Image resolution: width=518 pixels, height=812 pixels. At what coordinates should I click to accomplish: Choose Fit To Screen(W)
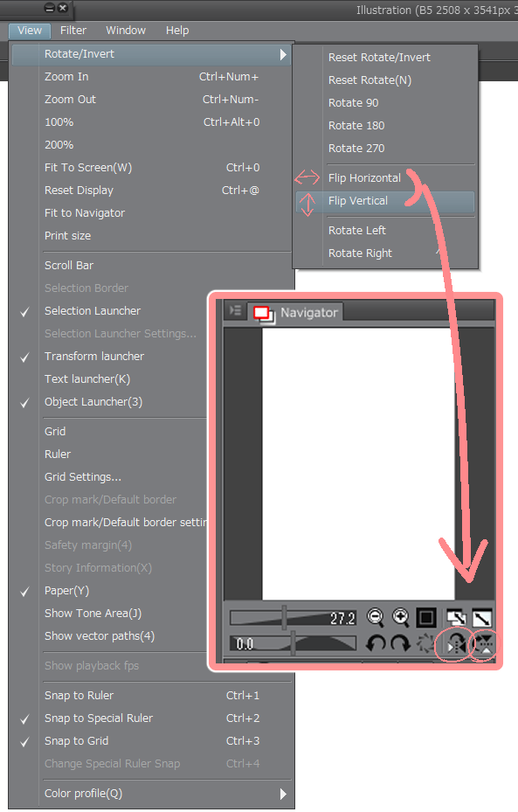[x=151, y=168]
